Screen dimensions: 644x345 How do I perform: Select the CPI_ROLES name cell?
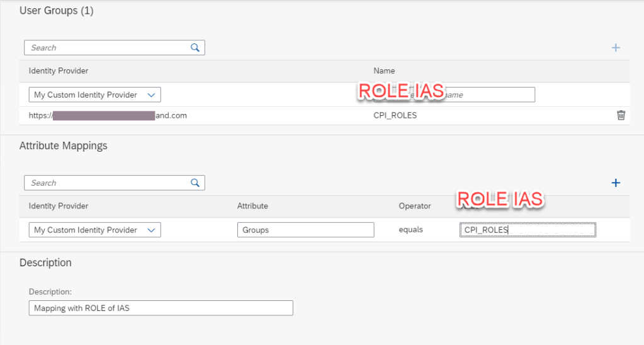[x=395, y=116]
